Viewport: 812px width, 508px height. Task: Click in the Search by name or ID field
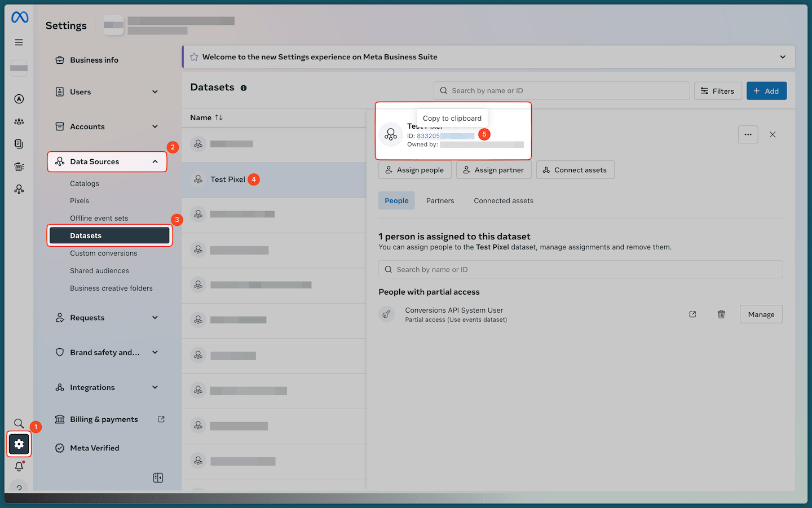[x=561, y=90]
